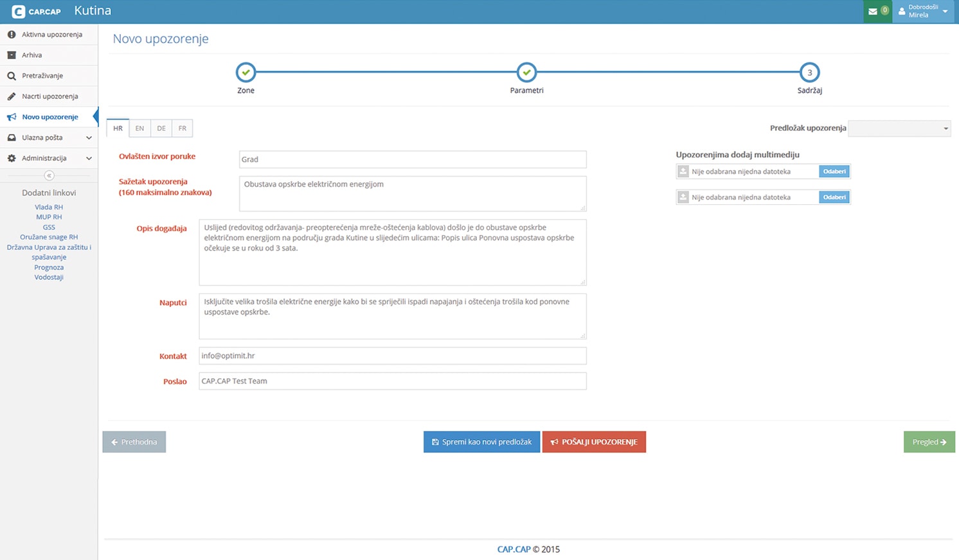This screenshot has width=959, height=560.
Task: Open the user account dropdown arrow
Action: point(945,12)
